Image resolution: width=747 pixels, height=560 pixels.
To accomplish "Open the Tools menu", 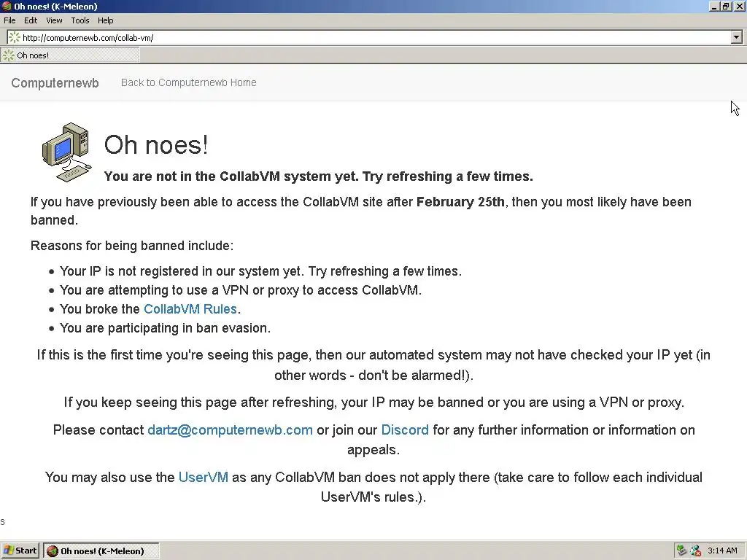I will 80,20.
